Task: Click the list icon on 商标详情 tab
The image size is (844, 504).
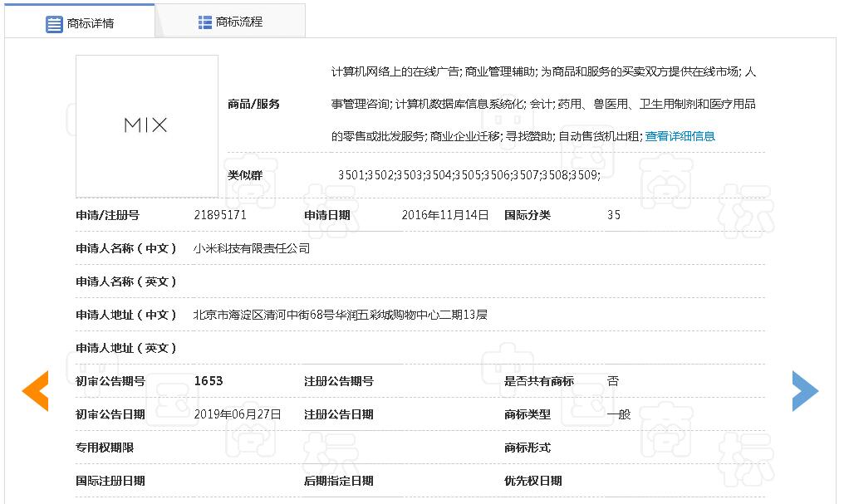Action: point(54,24)
